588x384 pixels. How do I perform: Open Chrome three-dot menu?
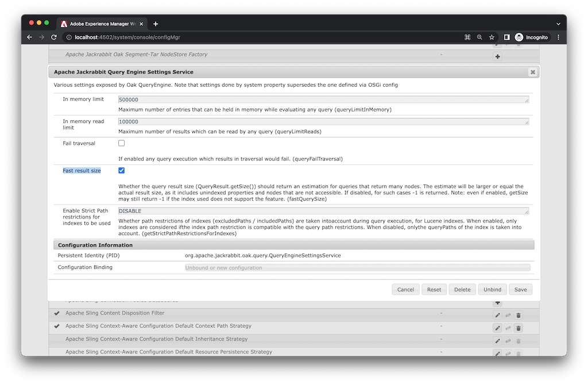pyautogui.click(x=558, y=37)
